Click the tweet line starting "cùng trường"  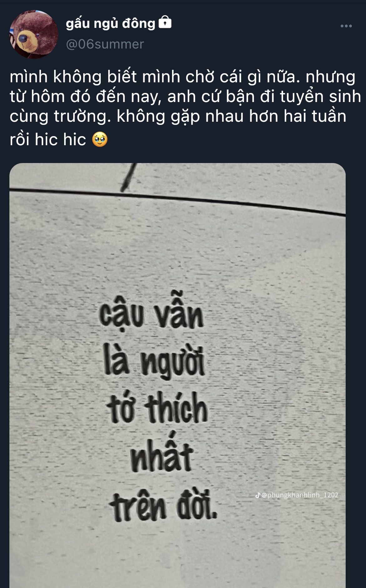coord(178,116)
